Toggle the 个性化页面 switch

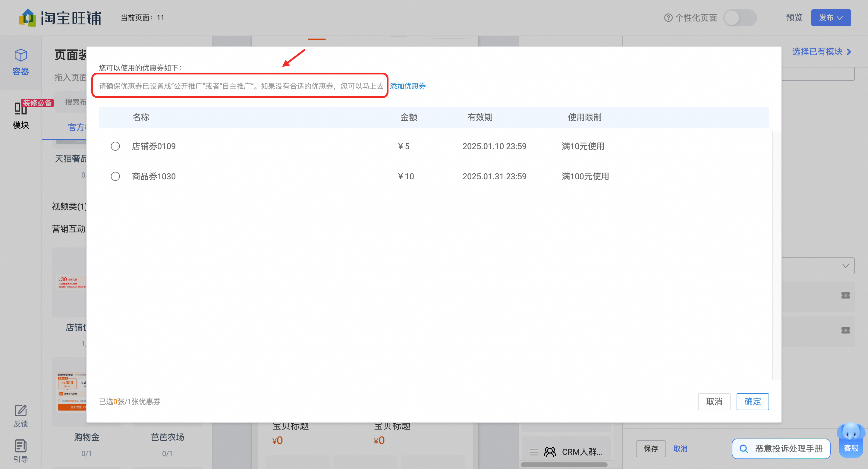(740, 17)
